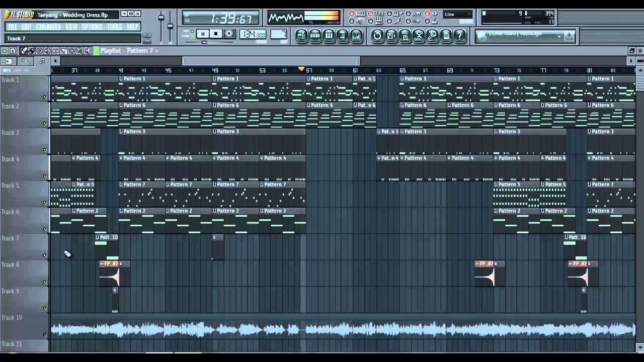Toggle metronome switch in recording panel

click(352, 21)
